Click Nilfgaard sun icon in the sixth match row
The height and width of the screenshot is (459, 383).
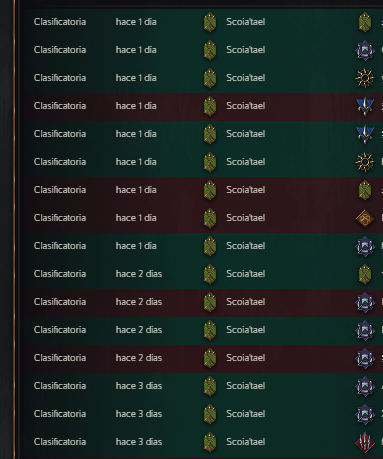365,162
